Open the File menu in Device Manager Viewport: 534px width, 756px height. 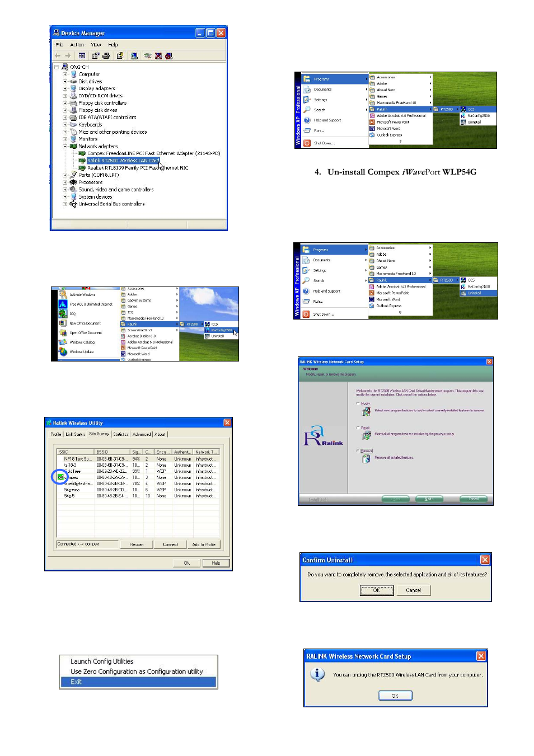coord(59,45)
